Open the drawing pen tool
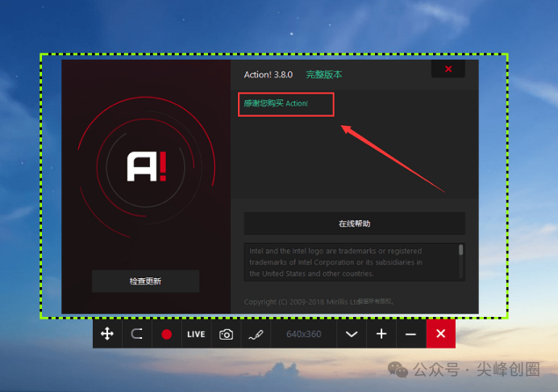This screenshot has width=558, height=392. [256, 334]
